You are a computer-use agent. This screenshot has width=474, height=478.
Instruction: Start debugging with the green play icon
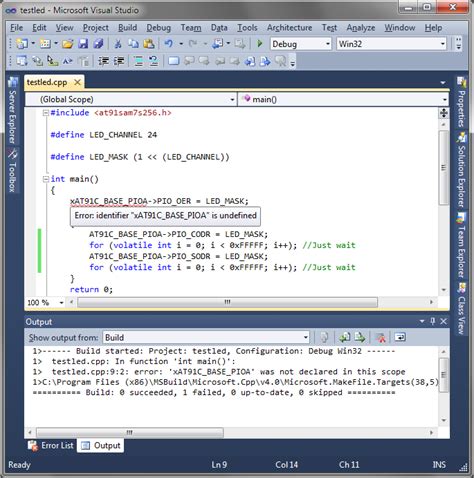coord(260,44)
